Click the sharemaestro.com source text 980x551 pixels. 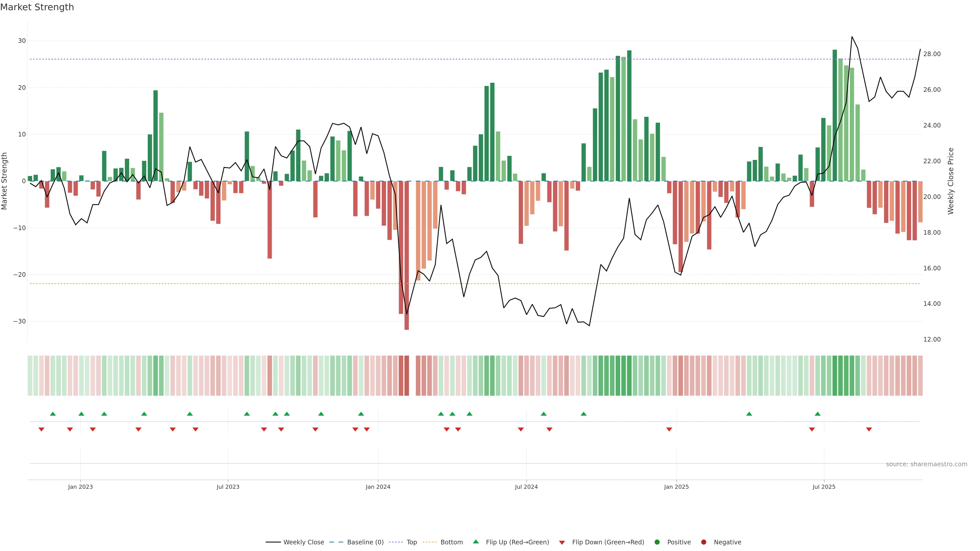tap(926, 464)
